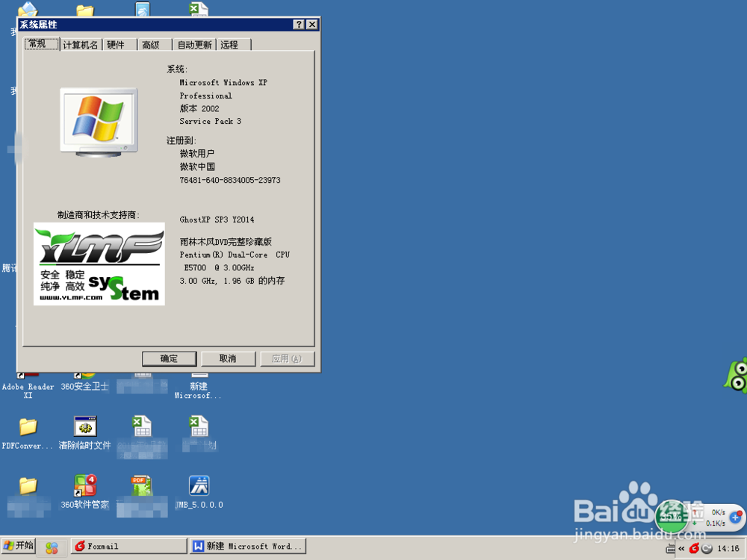Click the 版本 2002 text
Image resolution: width=747 pixels, height=560 pixels.
[199, 108]
